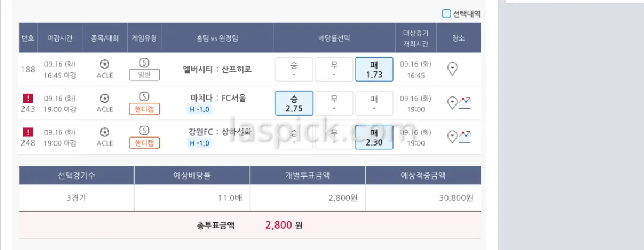
Task: Click the 일반 game type tag
Action: 144,75
